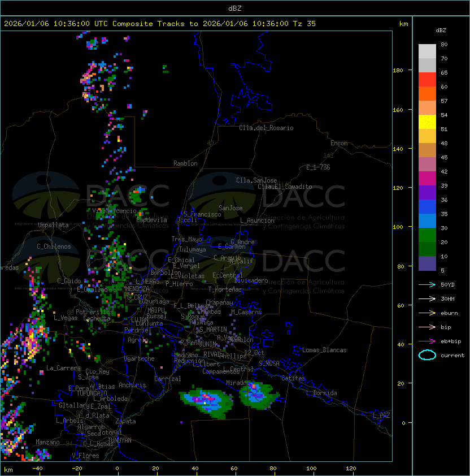Screen dimensions: 470x476
Task: Click the 'Encon' map label
Action: (339, 143)
